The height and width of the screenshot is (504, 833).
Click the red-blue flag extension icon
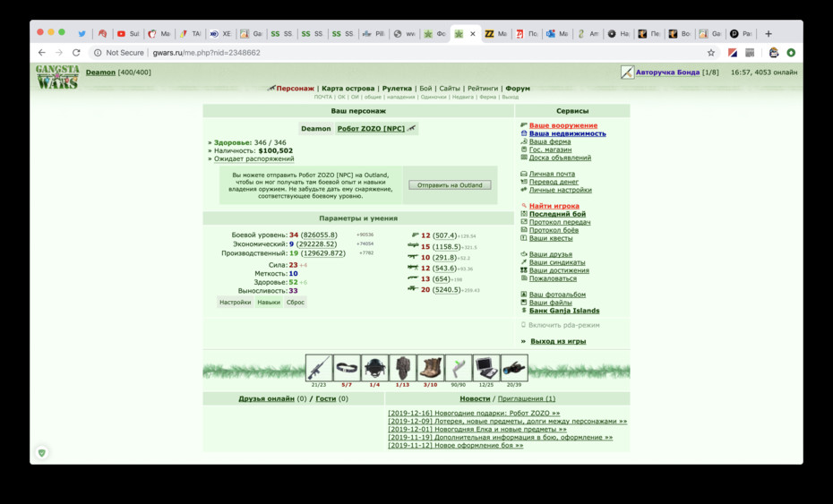click(733, 53)
